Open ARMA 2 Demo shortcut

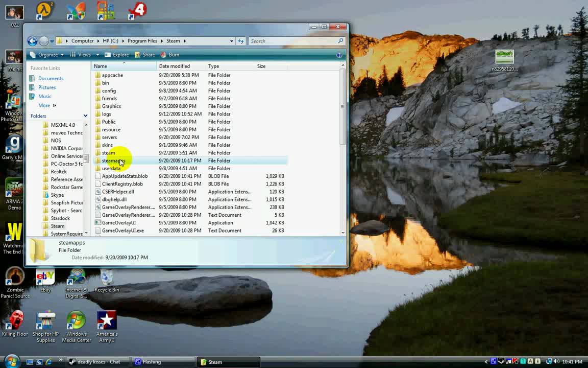click(x=14, y=194)
